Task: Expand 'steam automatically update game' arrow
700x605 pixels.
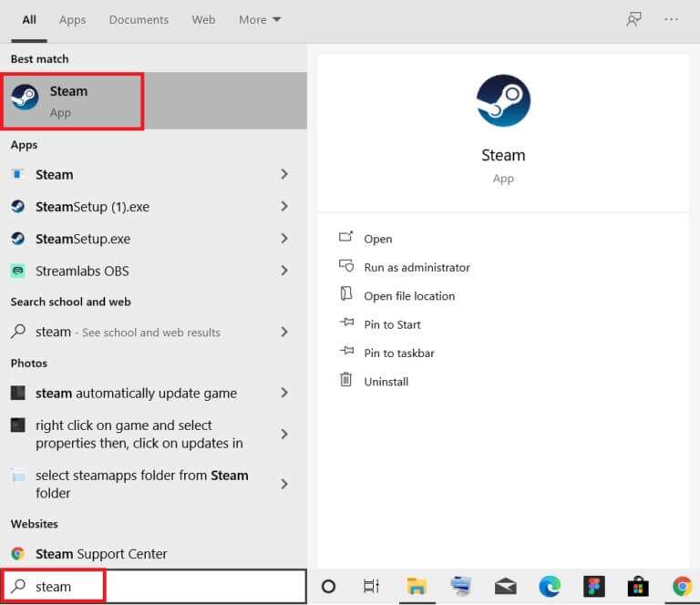Action: [284, 393]
